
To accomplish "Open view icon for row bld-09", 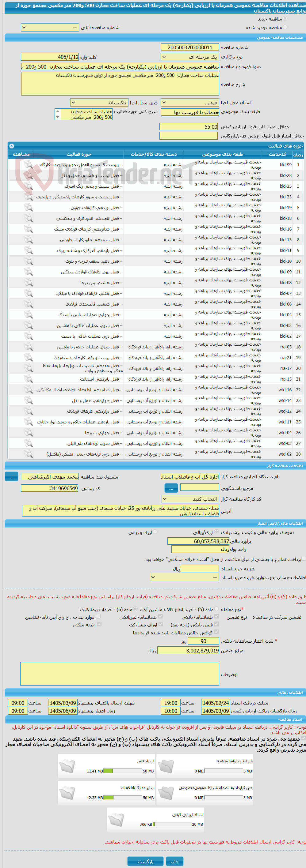I will (28, 272).
